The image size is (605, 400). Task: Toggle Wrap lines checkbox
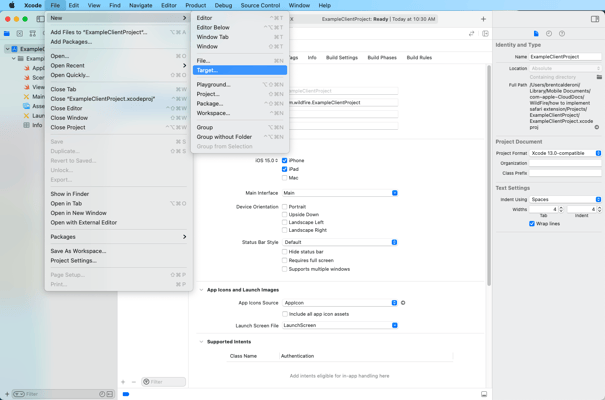click(x=532, y=224)
